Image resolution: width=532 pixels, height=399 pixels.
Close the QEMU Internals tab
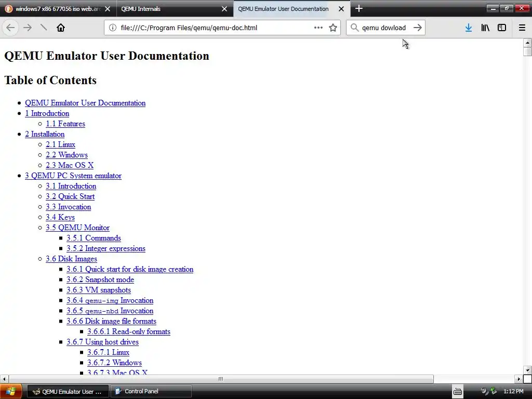(x=224, y=9)
